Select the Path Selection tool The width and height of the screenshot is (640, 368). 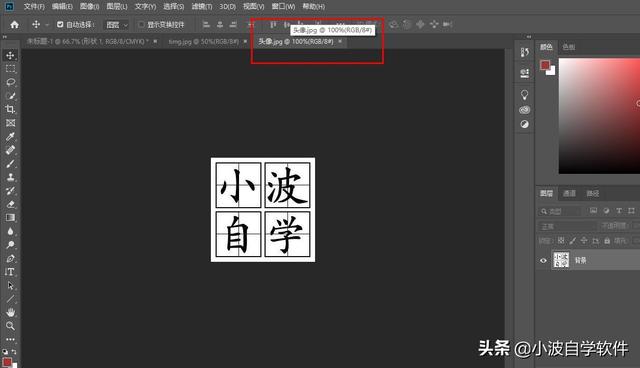pyautogui.click(x=10, y=286)
